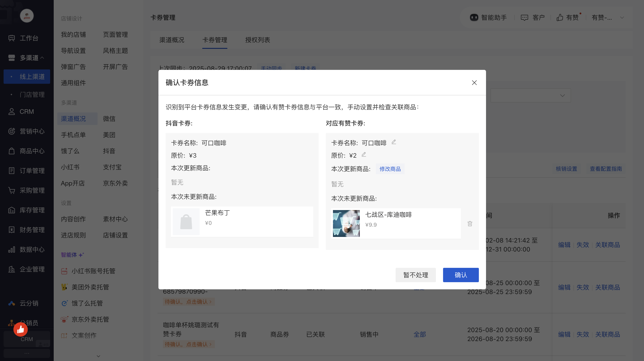Collapse the 多渠道 sidebar section
Screen dimensions: 644x361
click(x=43, y=58)
